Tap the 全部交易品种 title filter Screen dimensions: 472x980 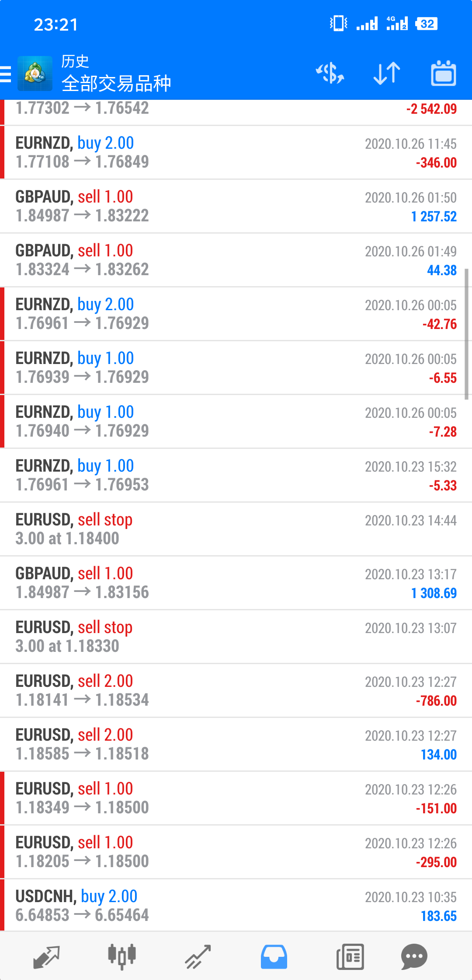116,83
